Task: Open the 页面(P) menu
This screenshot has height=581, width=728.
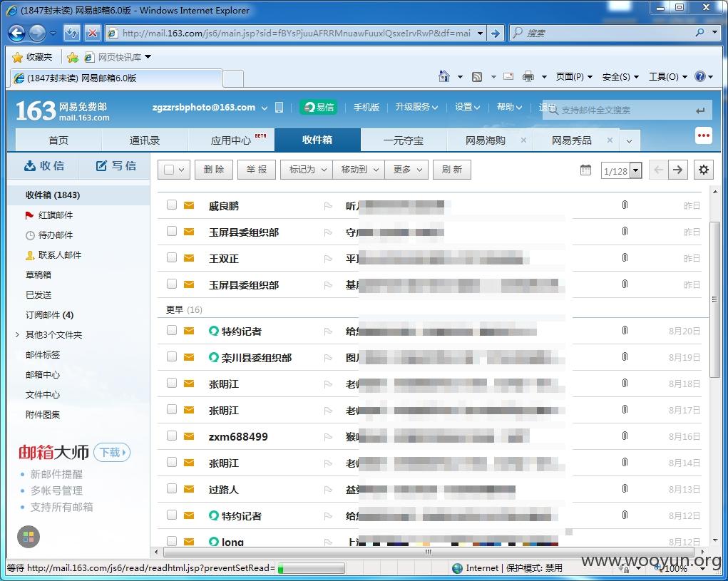Action: click(x=574, y=77)
